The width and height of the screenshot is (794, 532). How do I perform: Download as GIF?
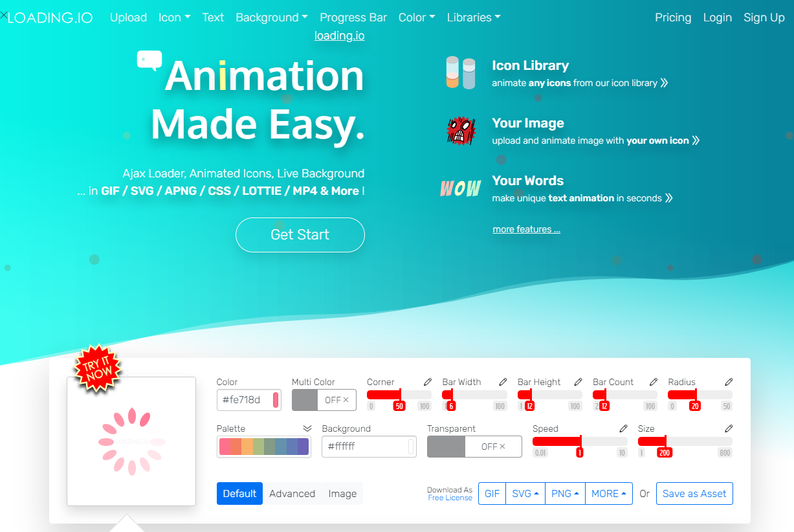pyautogui.click(x=492, y=494)
